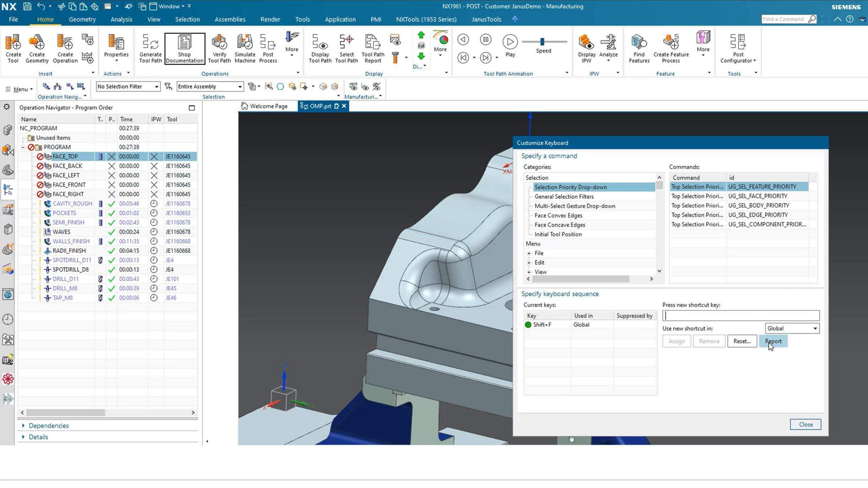Open the Geometry ribbon tab
The width and height of the screenshot is (868, 488).
82,19
